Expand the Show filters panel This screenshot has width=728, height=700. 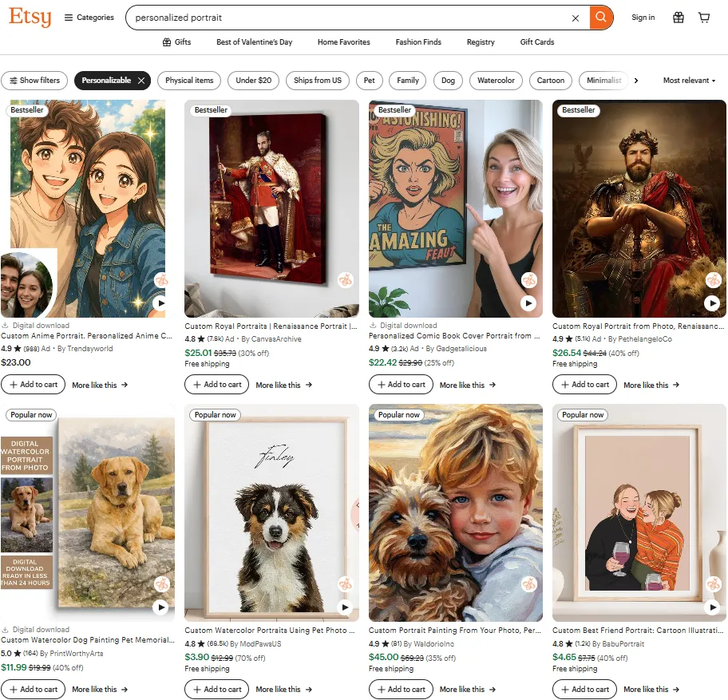tap(34, 81)
